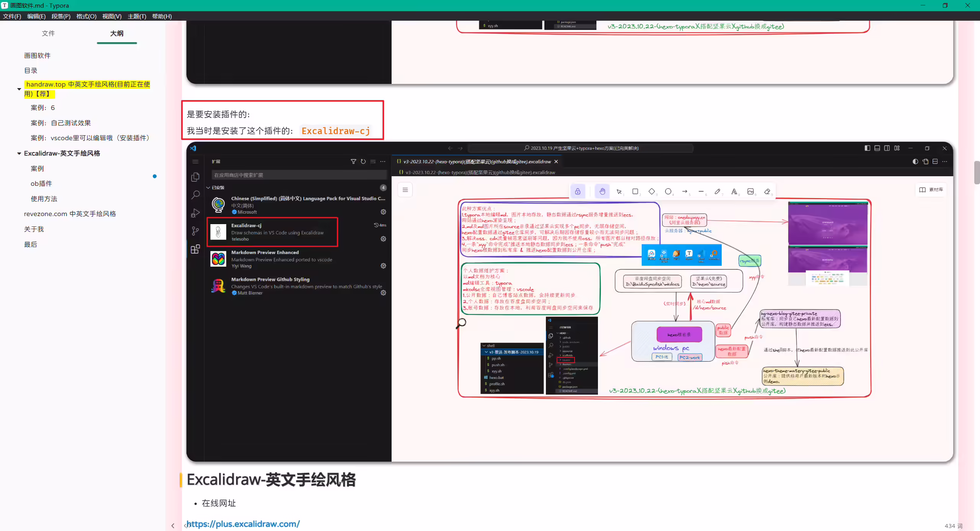Toggle the Excalidraw lock tool in screenshot
The width and height of the screenshot is (980, 531).
pyautogui.click(x=578, y=191)
